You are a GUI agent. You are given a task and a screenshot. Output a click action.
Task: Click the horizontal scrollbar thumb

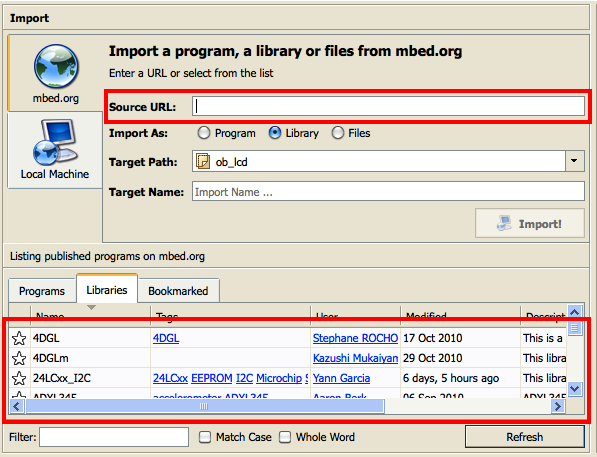(204, 407)
